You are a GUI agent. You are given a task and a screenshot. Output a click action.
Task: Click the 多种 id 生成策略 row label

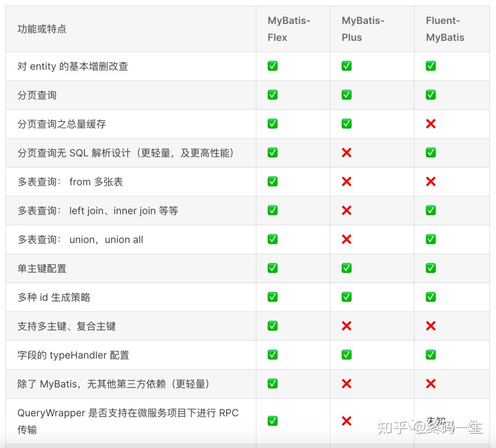[54, 297]
